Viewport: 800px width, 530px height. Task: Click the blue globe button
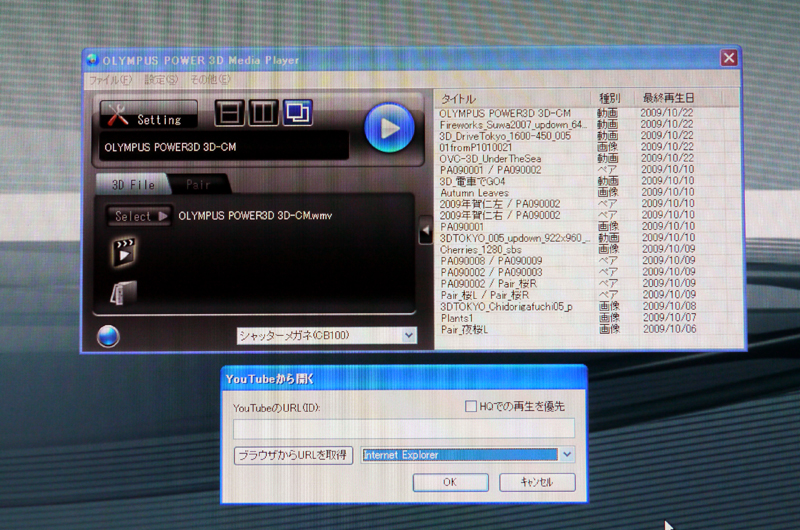point(108,336)
